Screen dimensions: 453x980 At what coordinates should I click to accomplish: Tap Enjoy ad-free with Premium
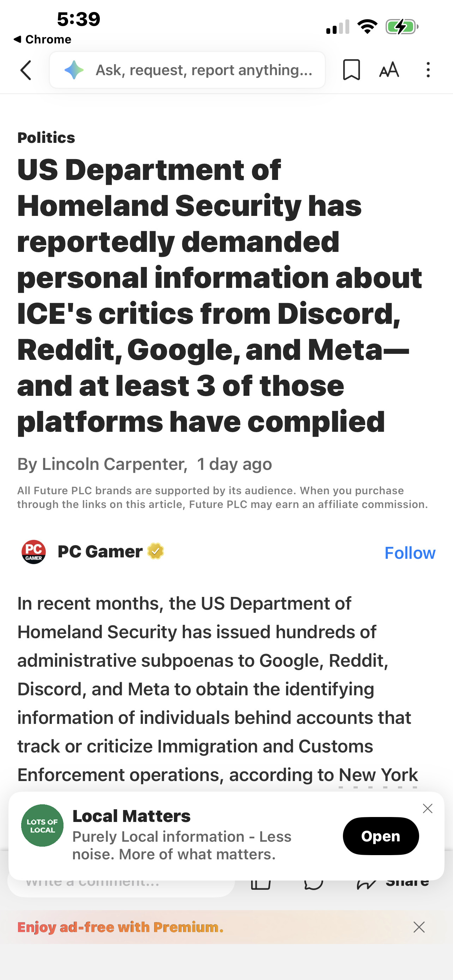pyautogui.click(x=121, y=927)
